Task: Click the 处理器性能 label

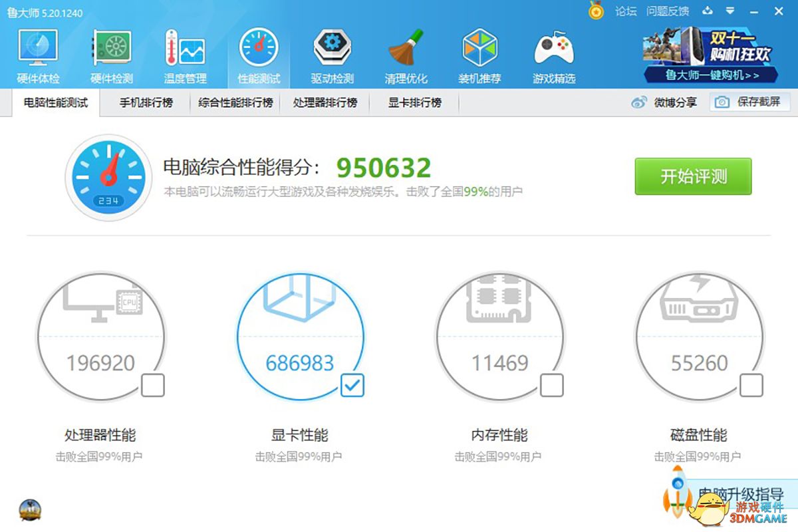Action: (x=100, y=435)
